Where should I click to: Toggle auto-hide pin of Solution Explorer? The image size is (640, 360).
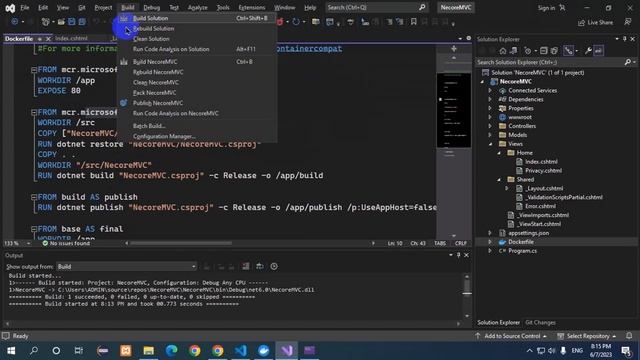pyautogui.click(x=624, y=39)
